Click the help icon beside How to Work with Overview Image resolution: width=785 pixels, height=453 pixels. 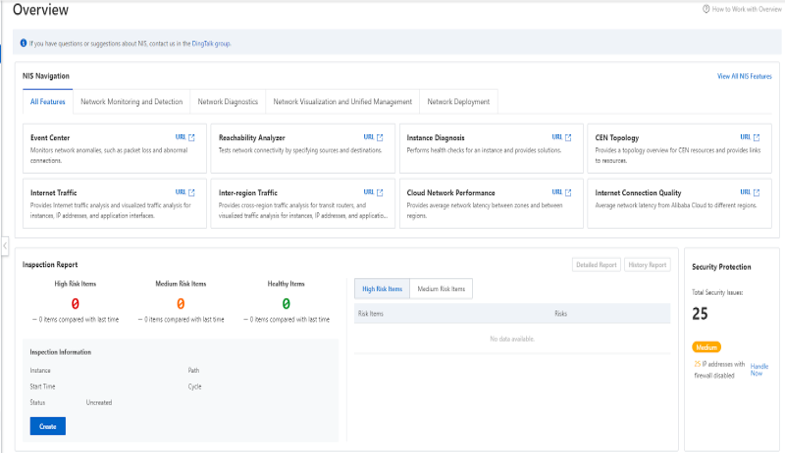(706, 9)
